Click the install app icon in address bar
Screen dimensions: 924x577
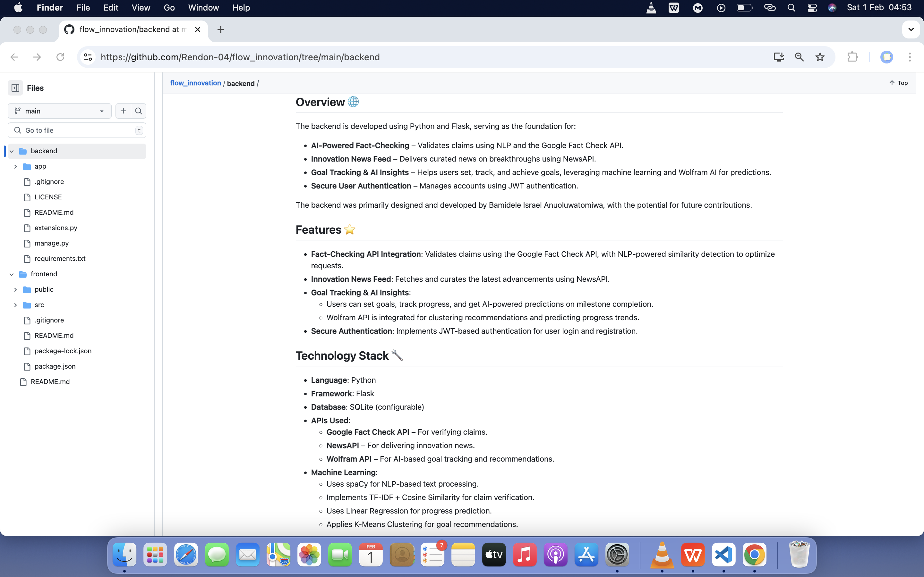tap(779, 57)
